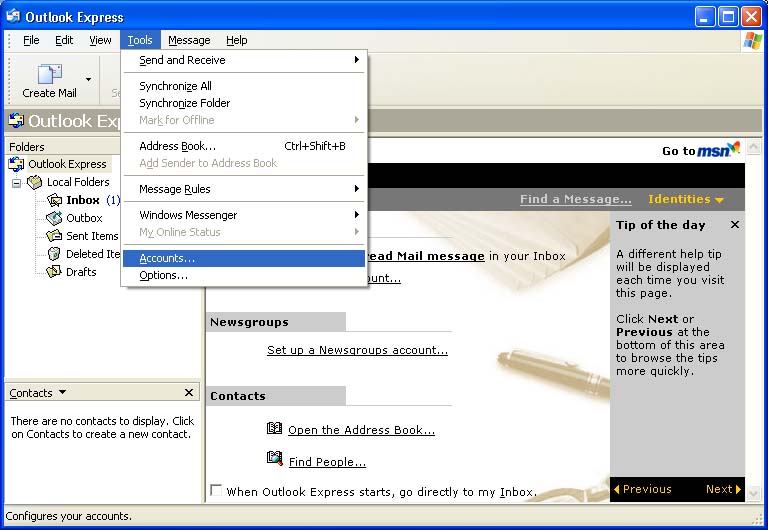Click the Create Mail toolbar icon

(x=49, y=74)
